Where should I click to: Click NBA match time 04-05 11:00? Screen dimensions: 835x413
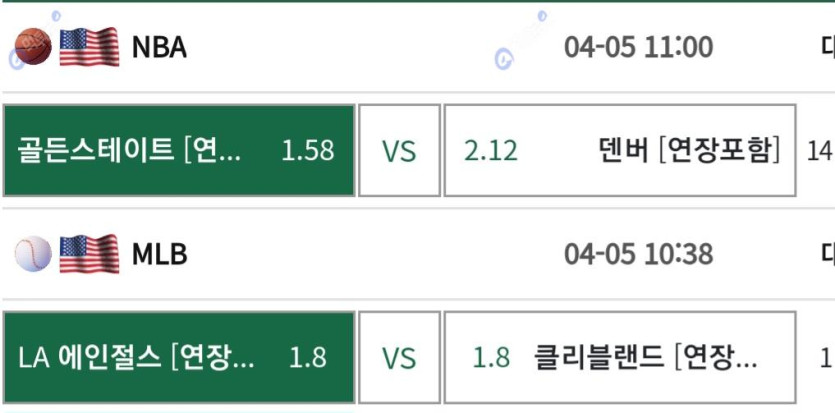click(638, 47)
